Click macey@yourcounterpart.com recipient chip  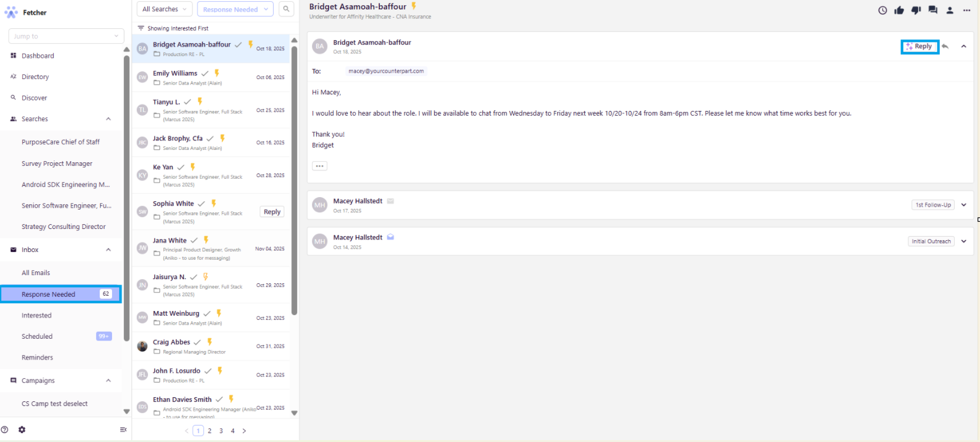point(386,71)
